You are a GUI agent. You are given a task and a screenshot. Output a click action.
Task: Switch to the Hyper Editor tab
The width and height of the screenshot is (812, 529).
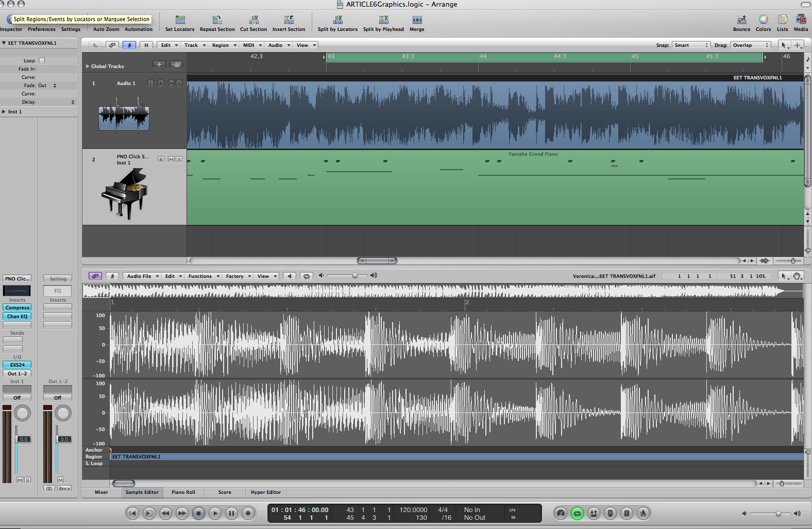click(x=266, y=492)
